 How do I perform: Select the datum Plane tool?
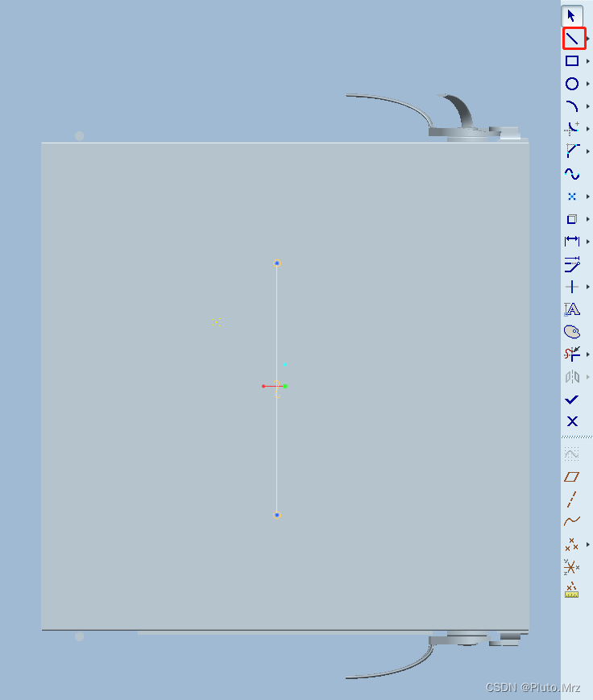tap(571, 477)
